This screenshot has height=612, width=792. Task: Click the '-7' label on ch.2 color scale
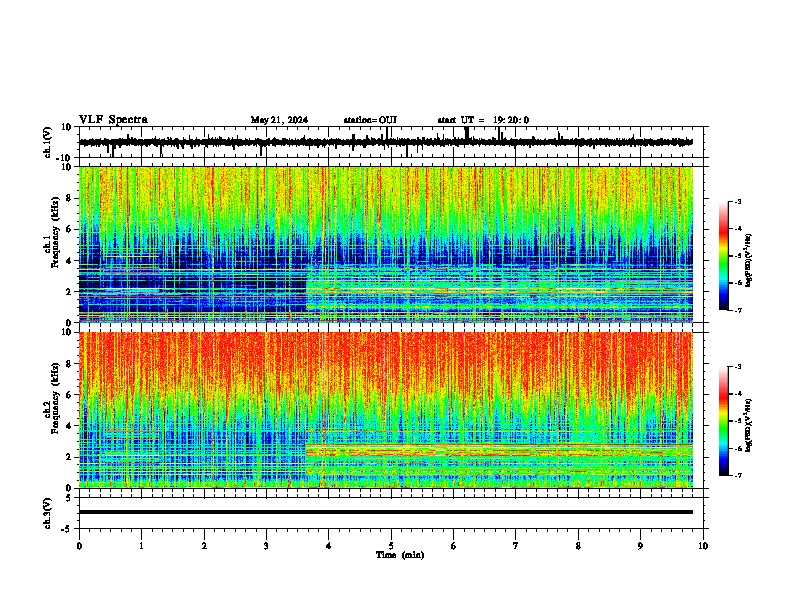(738, 476)
